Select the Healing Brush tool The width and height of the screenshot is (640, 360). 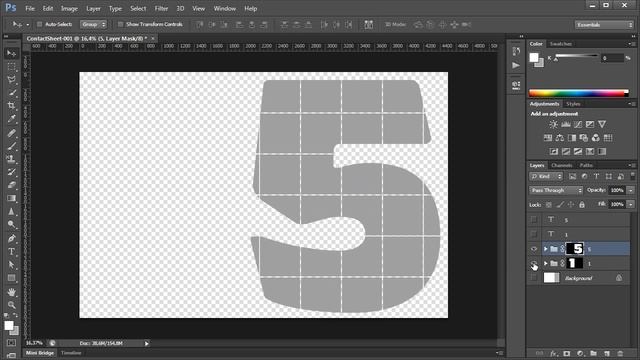[11, 133]
